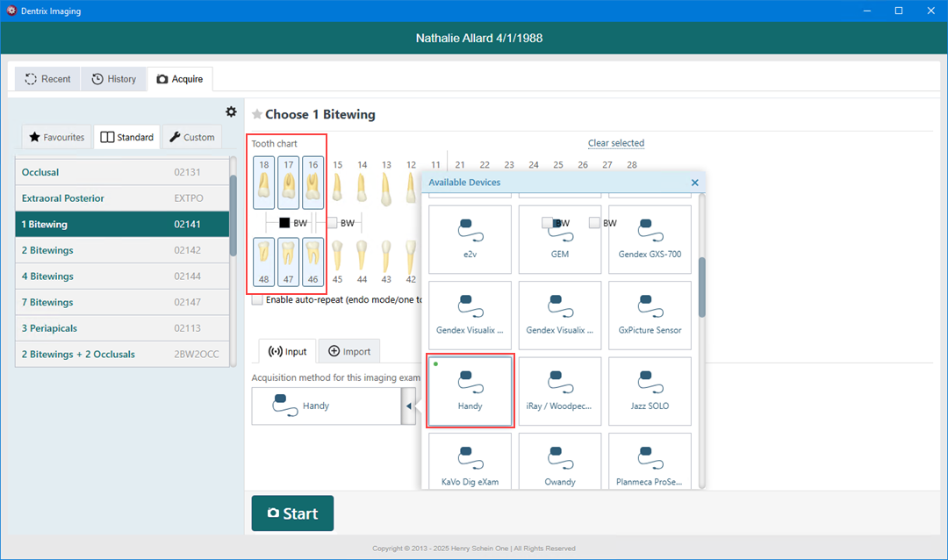Choose the e2v sensor device
Image resolution: width=948 pixels, height=560 pixels.
[470, 235]
